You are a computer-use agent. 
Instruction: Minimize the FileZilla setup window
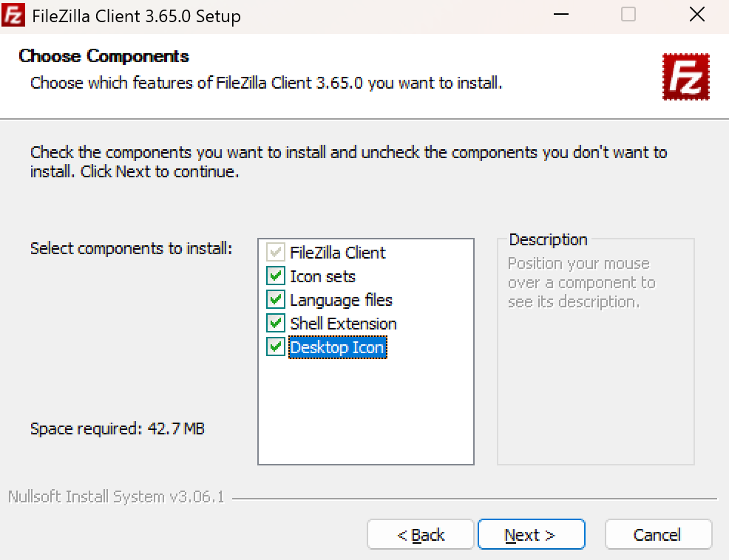(x=560, y=15)
